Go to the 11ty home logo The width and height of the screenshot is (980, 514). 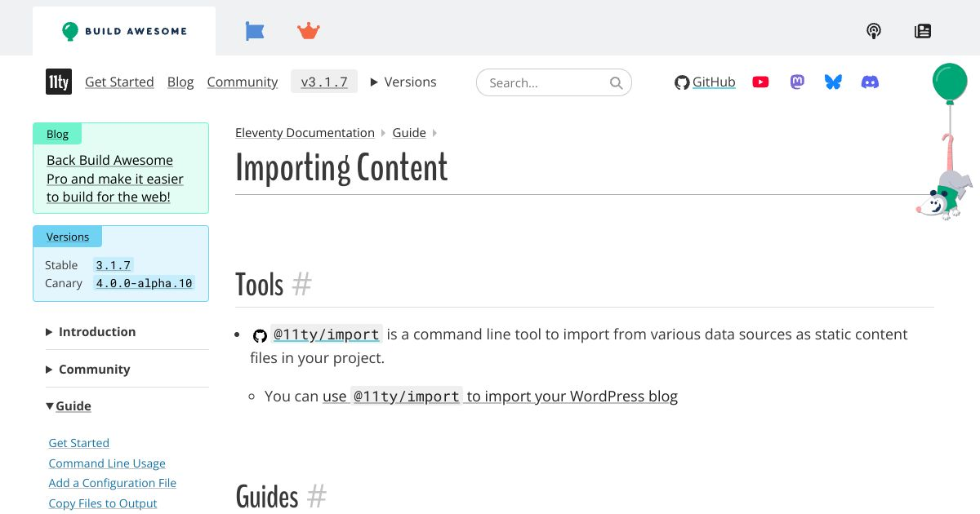[x=59, y=82]
